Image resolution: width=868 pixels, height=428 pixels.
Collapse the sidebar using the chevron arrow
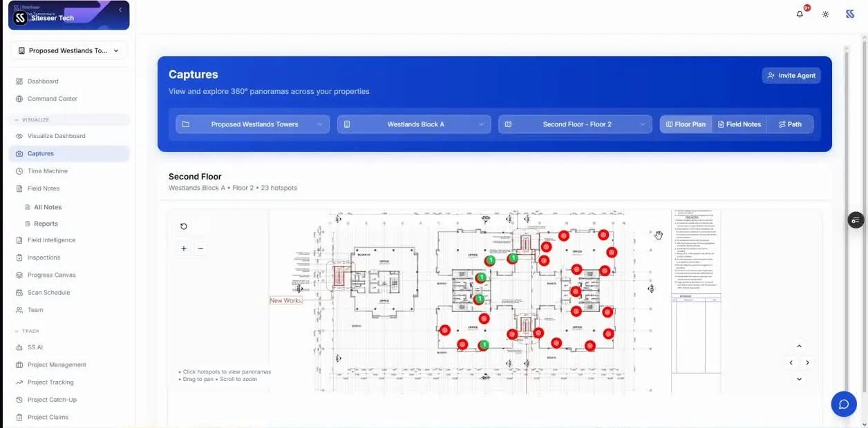coord(120,10)
